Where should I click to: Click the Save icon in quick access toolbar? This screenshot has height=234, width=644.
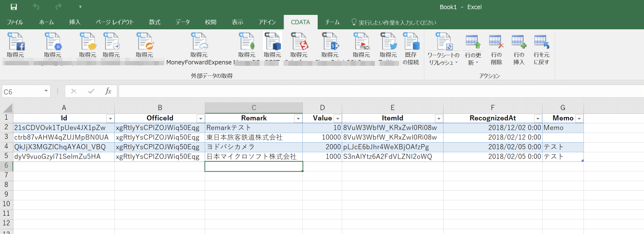[13, 7]
